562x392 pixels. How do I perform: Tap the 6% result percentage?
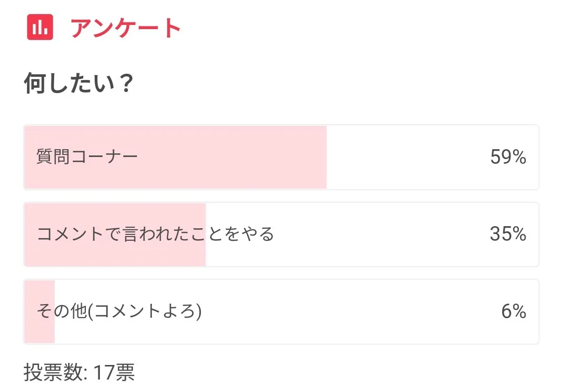[x=514, y=311]
